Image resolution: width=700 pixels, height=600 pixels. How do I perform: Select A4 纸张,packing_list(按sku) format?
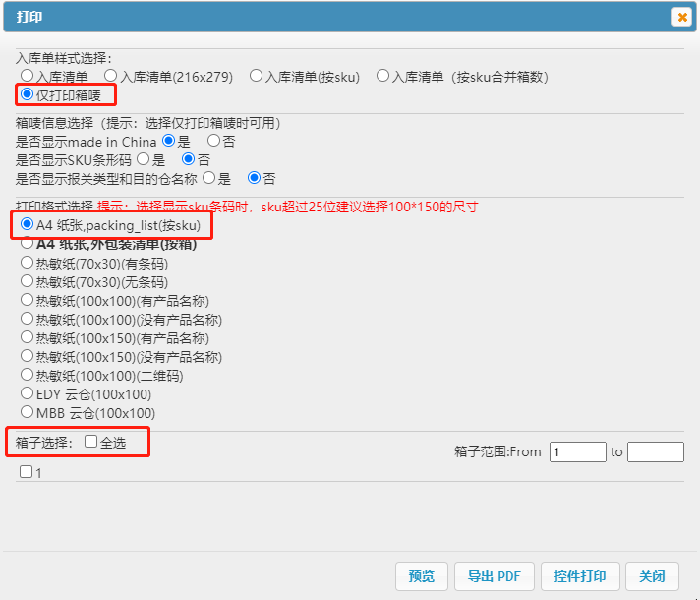click(28, 225)
